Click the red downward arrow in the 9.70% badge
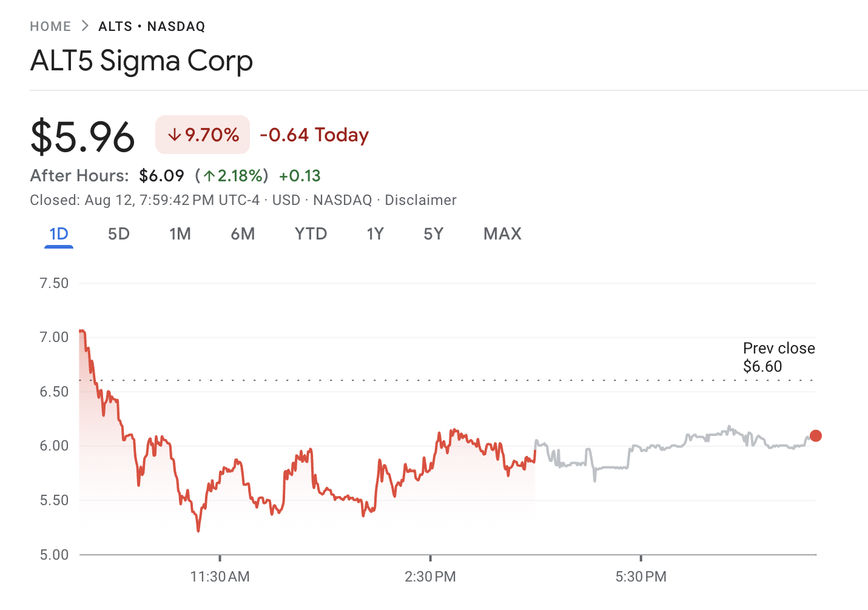868x610 pixels. pyautogui.click(x=176, y=135)
